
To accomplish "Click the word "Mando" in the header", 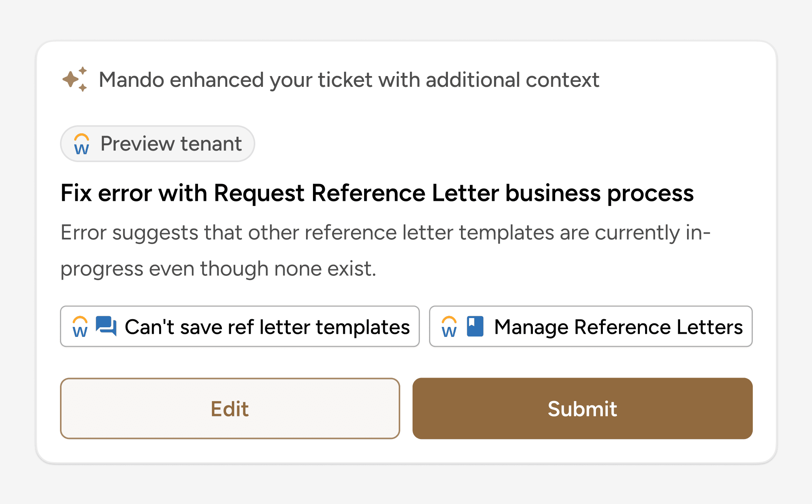I will (x=131, y=80).
